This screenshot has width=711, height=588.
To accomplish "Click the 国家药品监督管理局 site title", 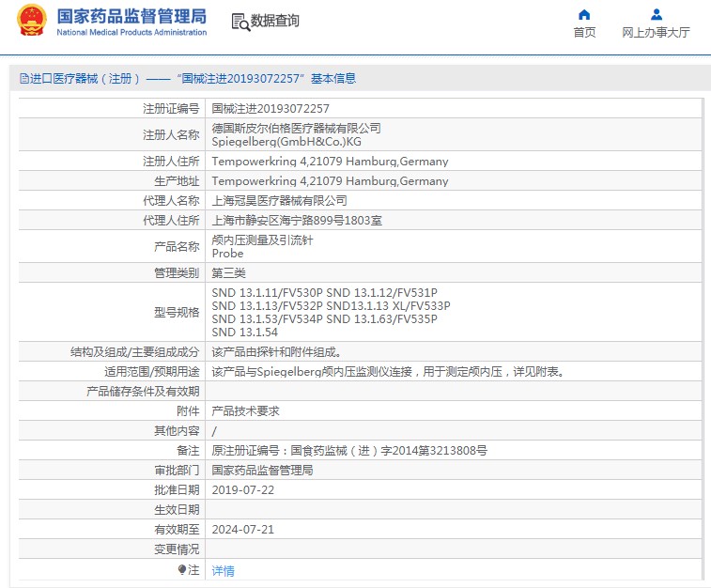I will point(131,16).
